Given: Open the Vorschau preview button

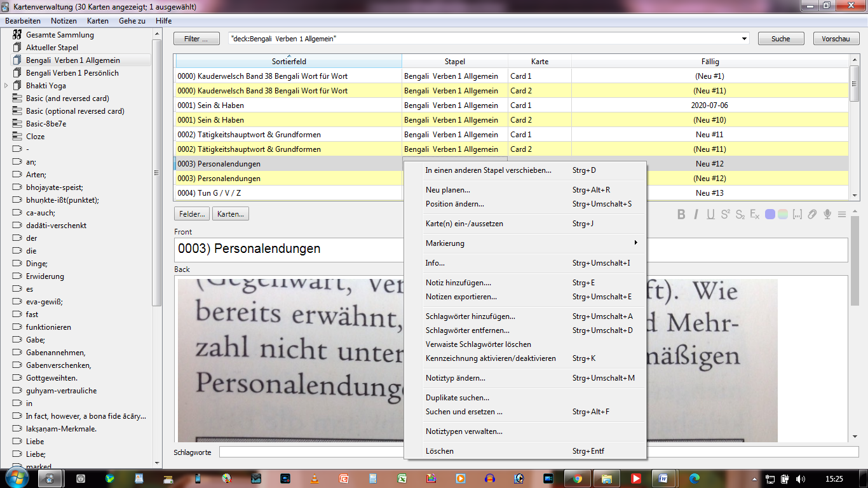Looking at the screenshot, I should (x=836, y=39).
